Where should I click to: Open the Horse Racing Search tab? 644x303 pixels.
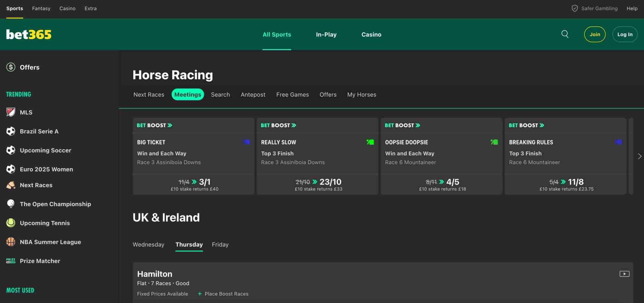(220, 95)
